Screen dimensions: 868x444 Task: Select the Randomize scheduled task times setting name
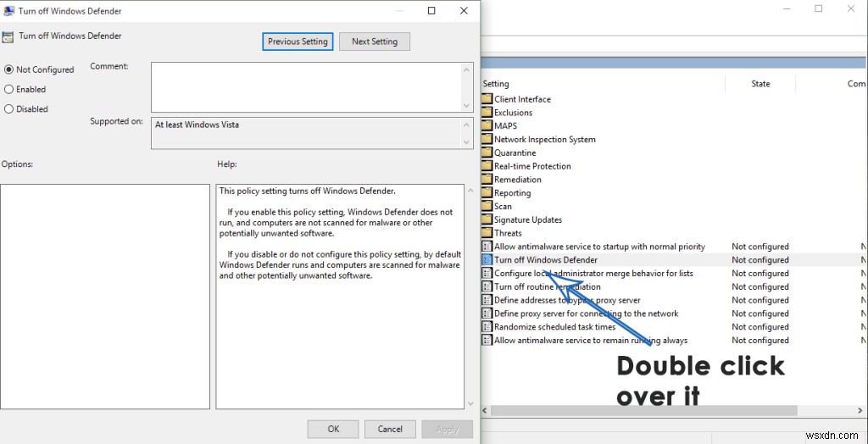point(554,326)
